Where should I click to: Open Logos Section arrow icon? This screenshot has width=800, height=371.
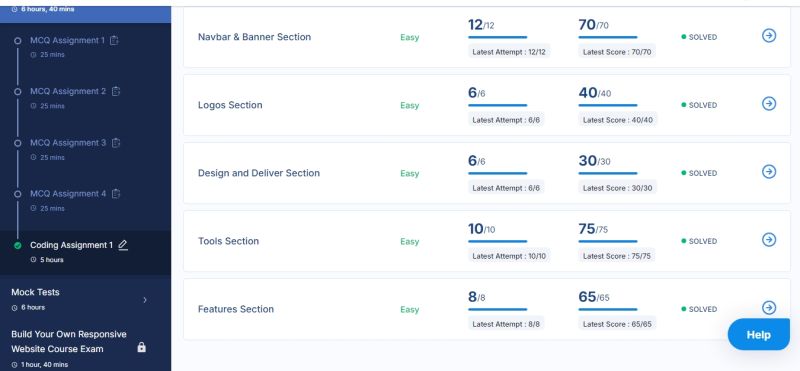[769, 104]
